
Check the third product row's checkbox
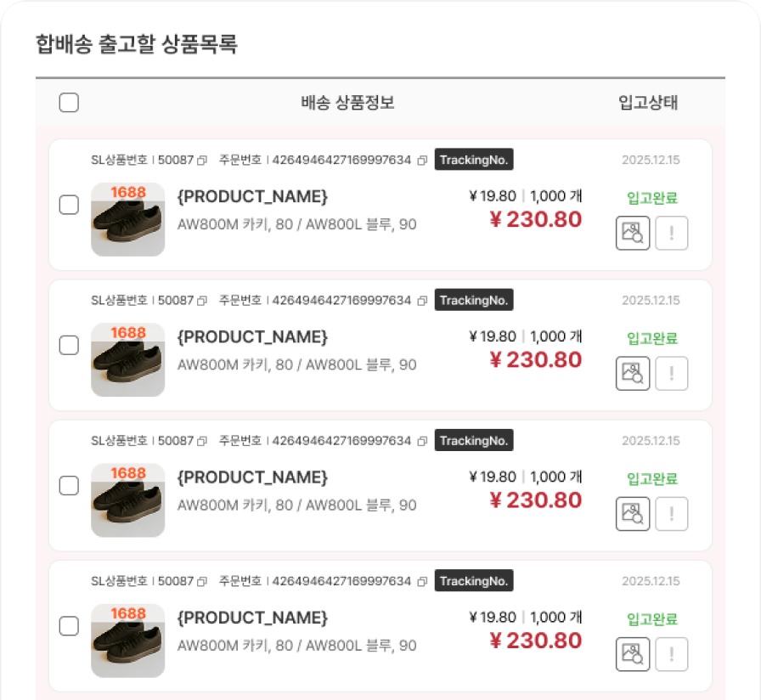pyautogui.click(x=69, y=485)
